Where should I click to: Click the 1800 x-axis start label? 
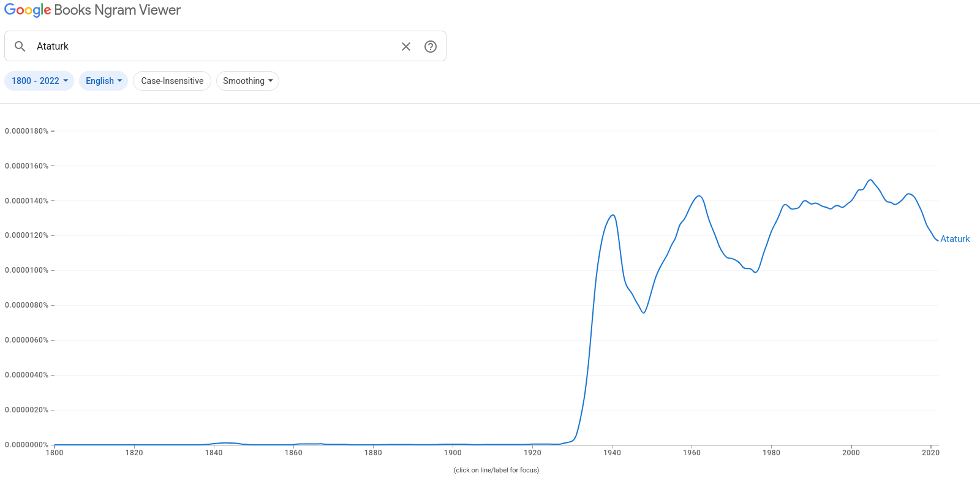55,453
